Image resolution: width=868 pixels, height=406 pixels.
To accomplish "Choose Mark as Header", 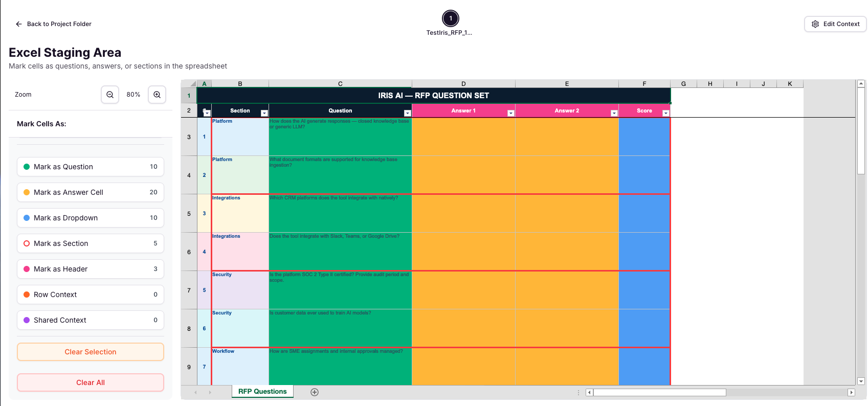I will coord(91,269).
